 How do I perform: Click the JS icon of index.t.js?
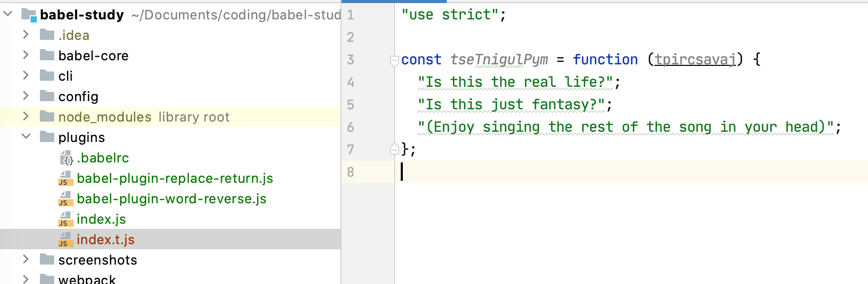coord(66,240)
